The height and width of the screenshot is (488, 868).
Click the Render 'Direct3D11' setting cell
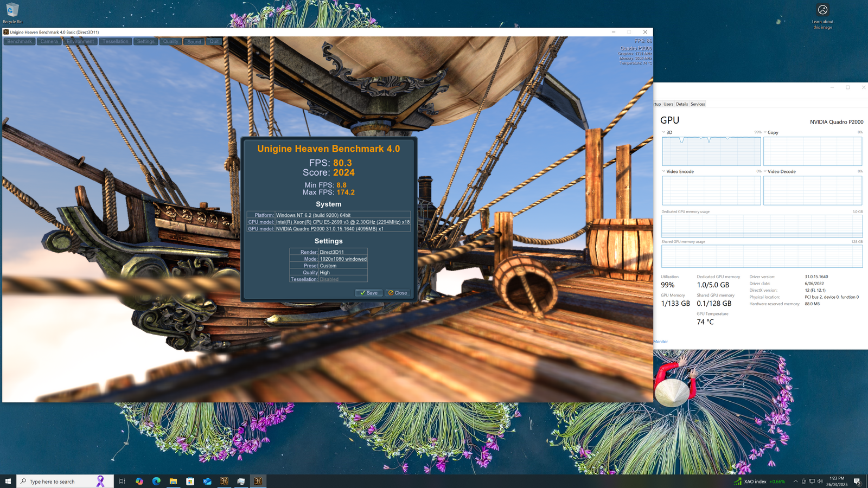[x=343, y=252]
